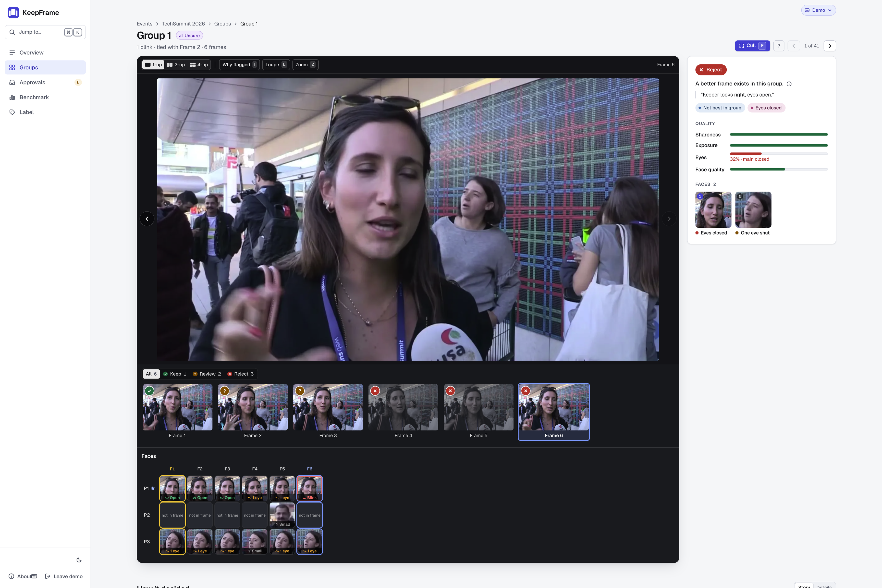Click the Face quality bar

point(779,170)
